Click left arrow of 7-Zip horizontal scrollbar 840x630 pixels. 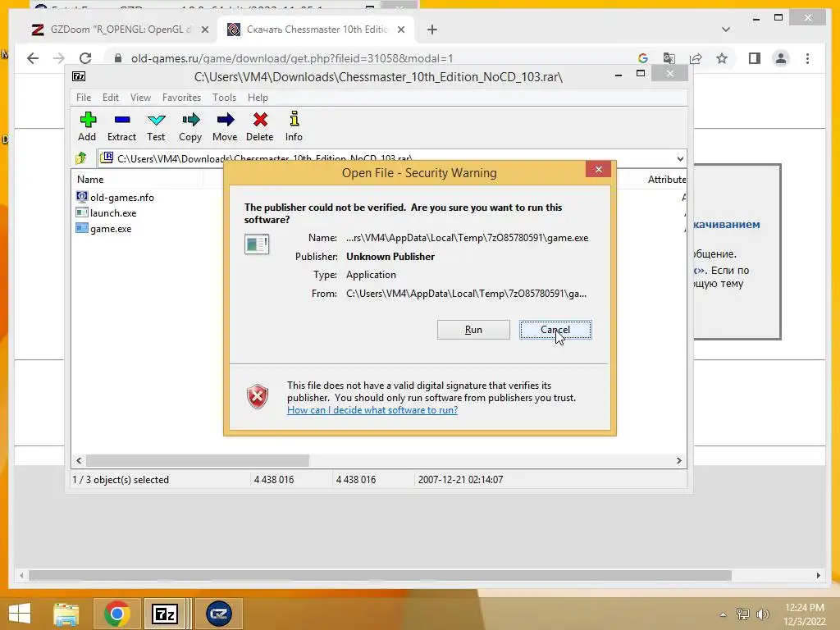(80, 461)
